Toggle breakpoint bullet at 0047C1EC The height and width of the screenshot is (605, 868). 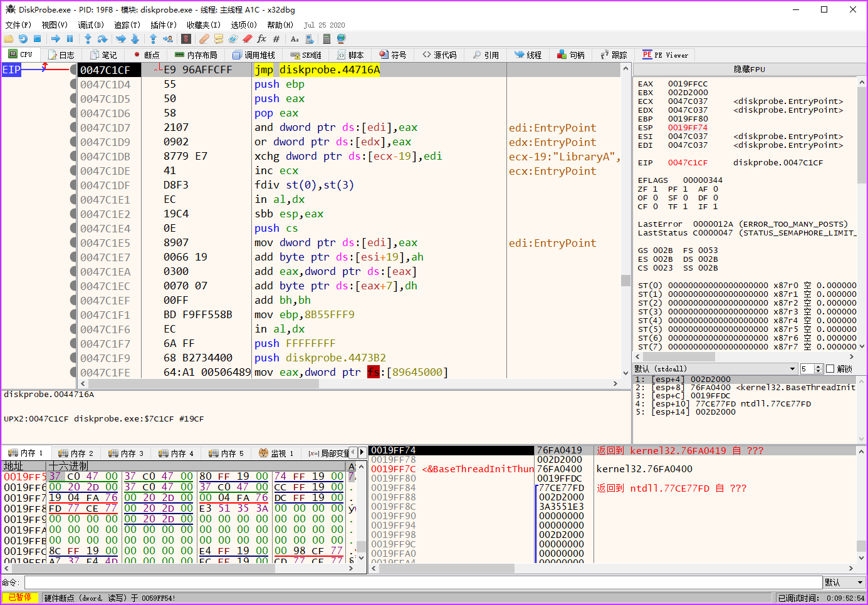coord(73,286)
